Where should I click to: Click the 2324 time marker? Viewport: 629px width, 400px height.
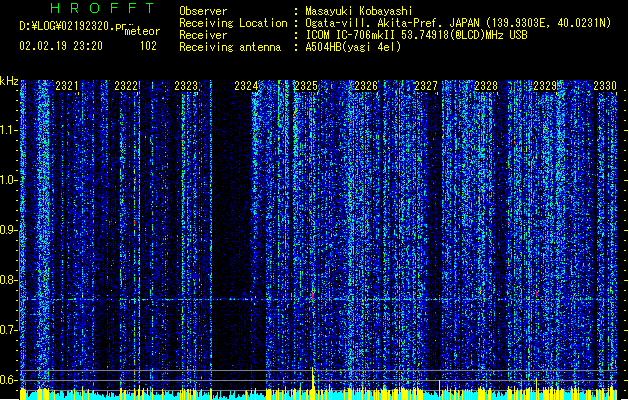[x=246, y=86]
